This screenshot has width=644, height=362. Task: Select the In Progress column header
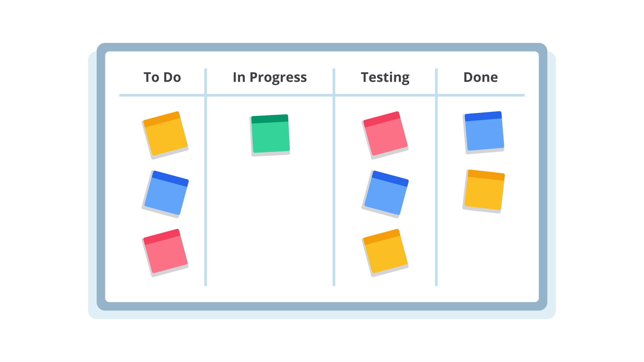pos(270,77)
